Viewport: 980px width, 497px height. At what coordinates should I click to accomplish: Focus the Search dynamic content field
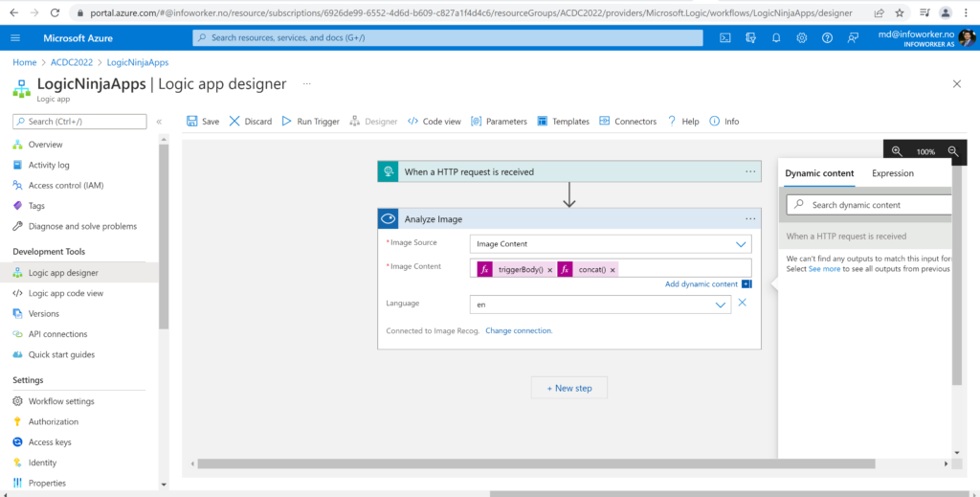point(869,204)
